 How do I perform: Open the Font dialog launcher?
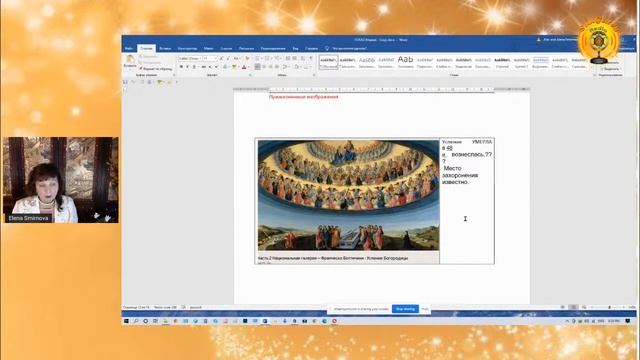(x=250, y=75)
